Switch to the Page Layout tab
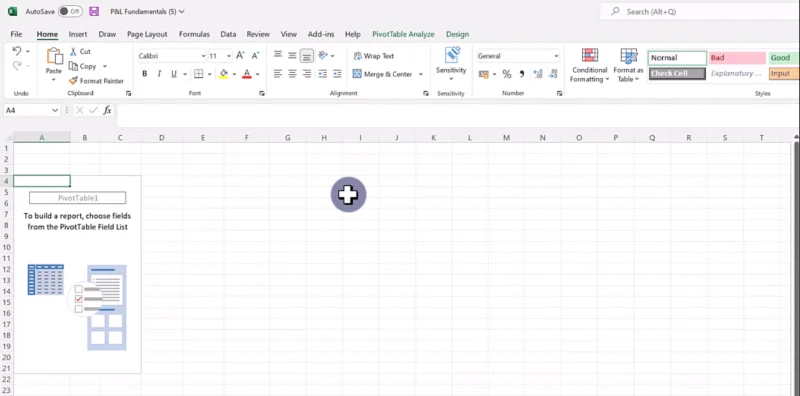800x396 pixels. click(147, 34)
